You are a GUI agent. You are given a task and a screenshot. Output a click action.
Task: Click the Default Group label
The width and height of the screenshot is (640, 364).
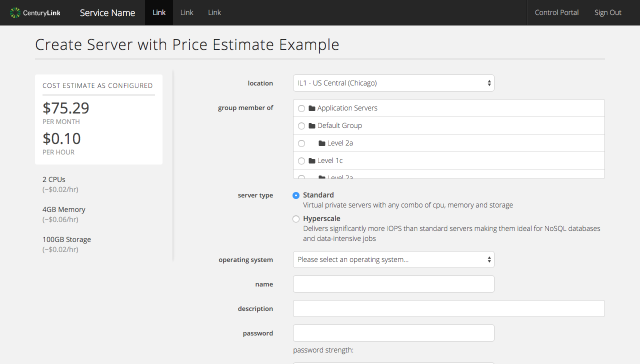coord(339,125)
